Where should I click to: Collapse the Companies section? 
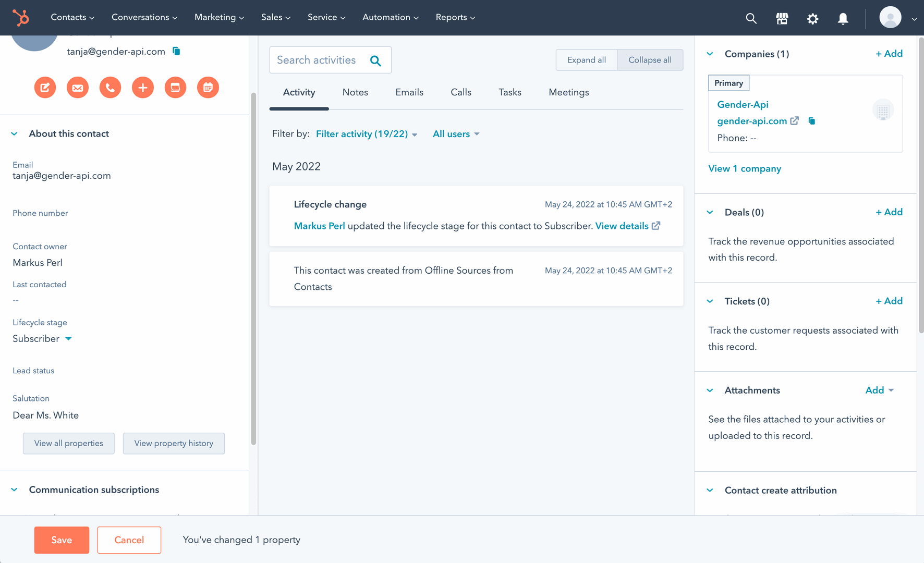tap(710, 54)
